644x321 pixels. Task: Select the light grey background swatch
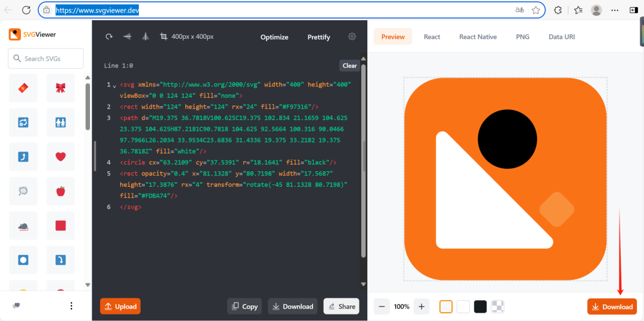(446, 306)
